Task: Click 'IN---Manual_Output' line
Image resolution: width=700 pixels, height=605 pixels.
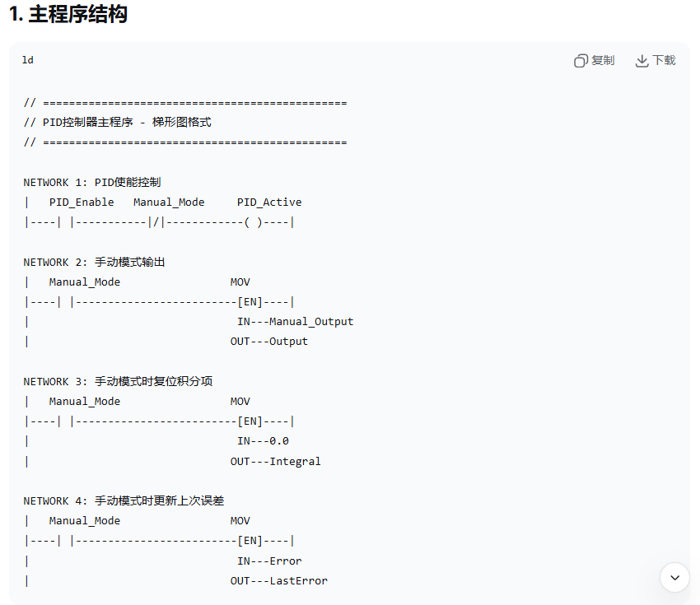Action: (x=295, y=322)
